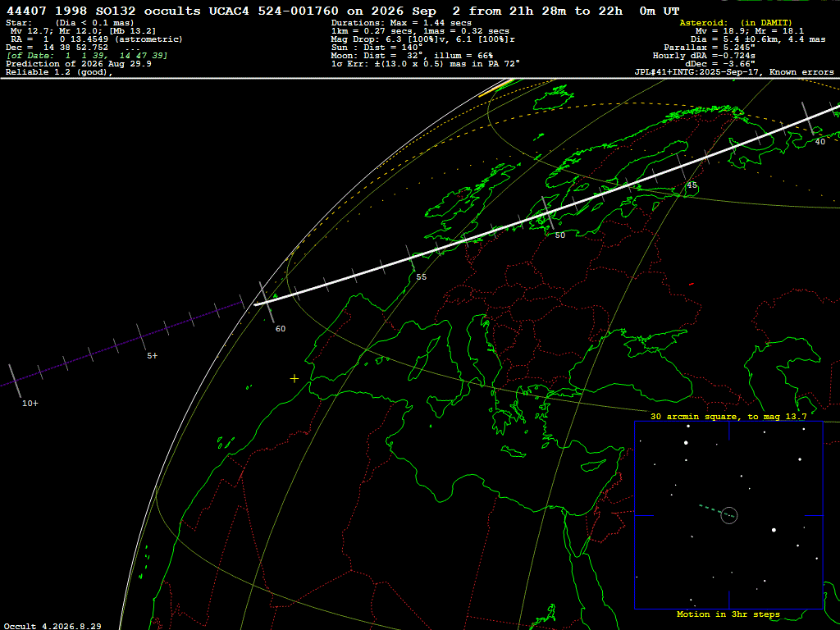The height and width of the screenshot is (630, 840).
Task: Click the '30 arcmin square' chart caption
Action: point(728,416)
